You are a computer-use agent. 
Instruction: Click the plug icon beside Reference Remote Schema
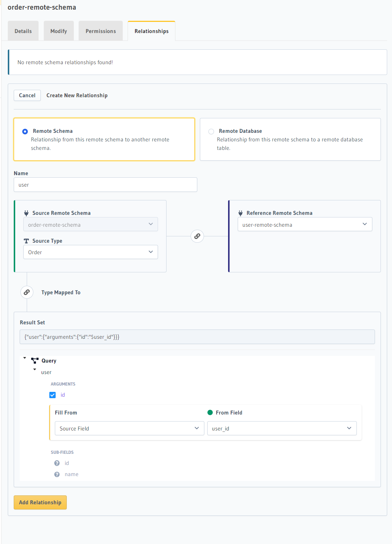(x=240, y=213)
